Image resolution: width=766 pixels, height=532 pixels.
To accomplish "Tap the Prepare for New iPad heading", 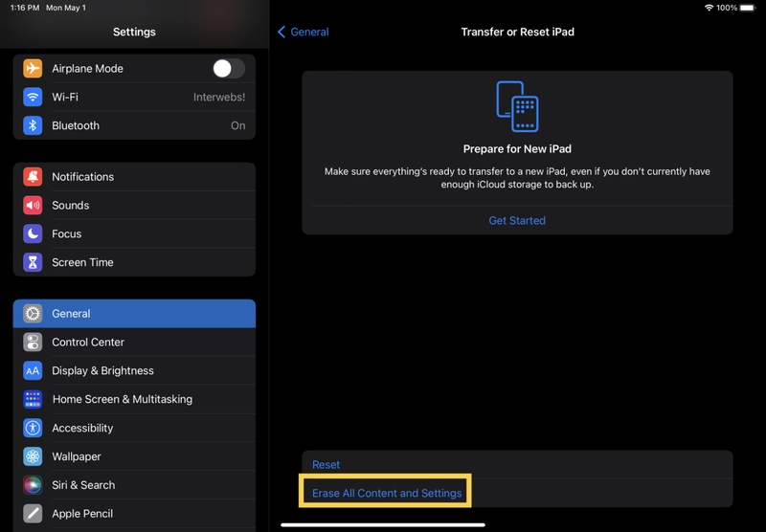I will pyautogui.click(x=517, y=149).
